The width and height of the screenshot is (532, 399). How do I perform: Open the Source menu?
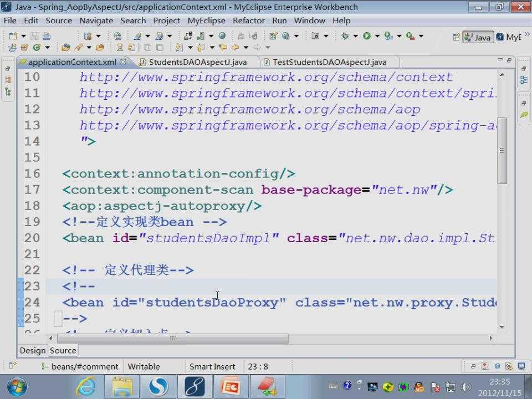(x=59, y=21)
